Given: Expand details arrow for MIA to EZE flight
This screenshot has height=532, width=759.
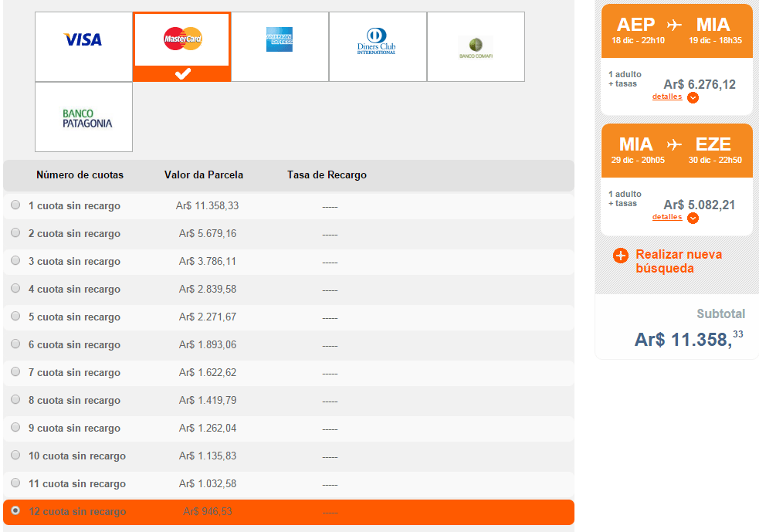Looking at the screenshot, I should pos(693,218).
